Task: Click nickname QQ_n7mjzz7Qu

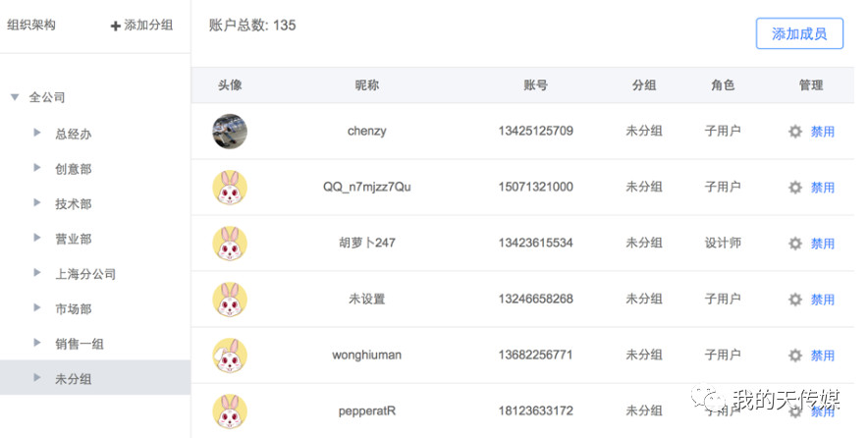Action: point(367,188)
